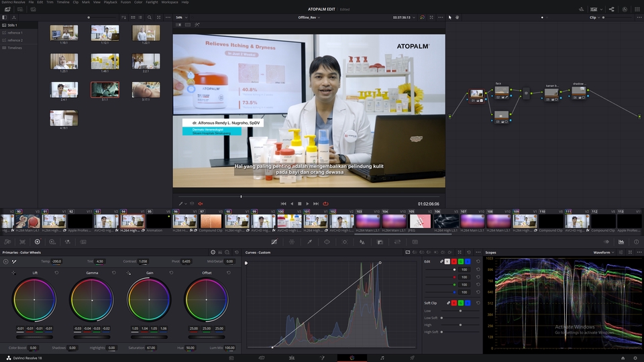The height and width of the screenshot is (362, 644).
Task: Open the viewer zoom 54% dropdown
Action: pos(182,17)
